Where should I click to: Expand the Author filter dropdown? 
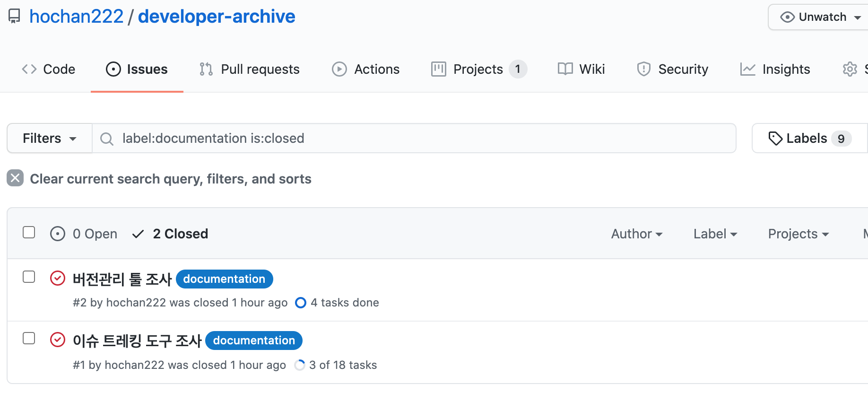[x=636, y=234]
